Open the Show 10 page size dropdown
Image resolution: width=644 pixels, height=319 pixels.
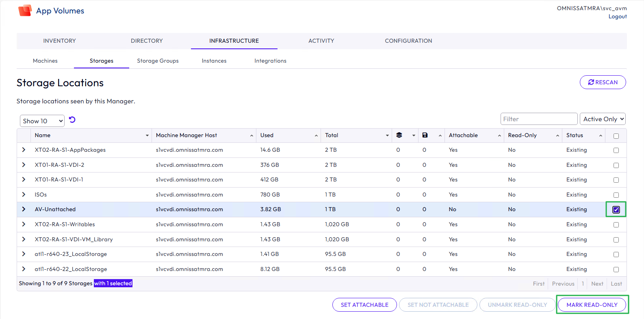[42, 121]
